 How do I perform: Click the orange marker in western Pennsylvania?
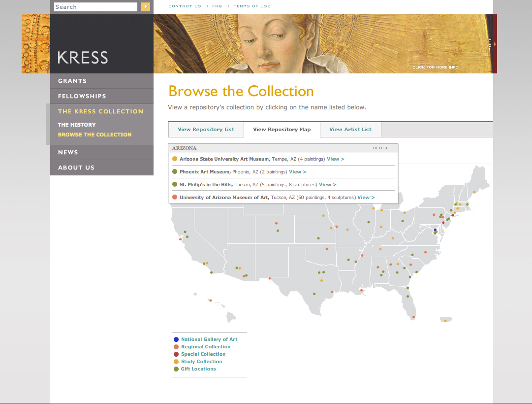coord(434,214)
